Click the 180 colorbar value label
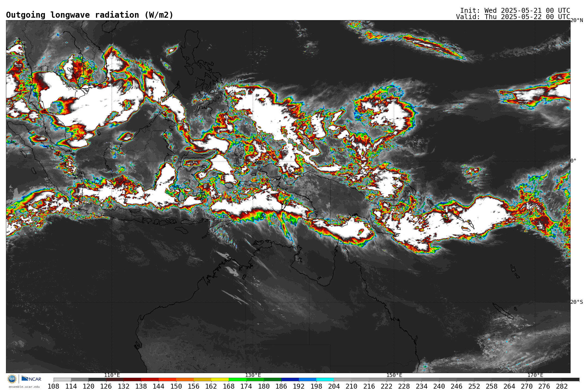This screenshot has height=390, width=588. (264, 386)
